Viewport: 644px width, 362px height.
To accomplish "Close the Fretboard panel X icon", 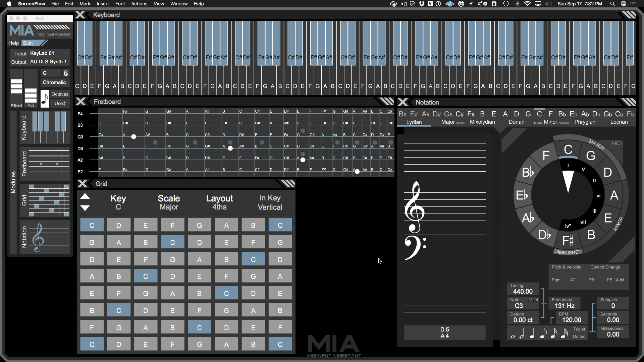I will point(81,102).
